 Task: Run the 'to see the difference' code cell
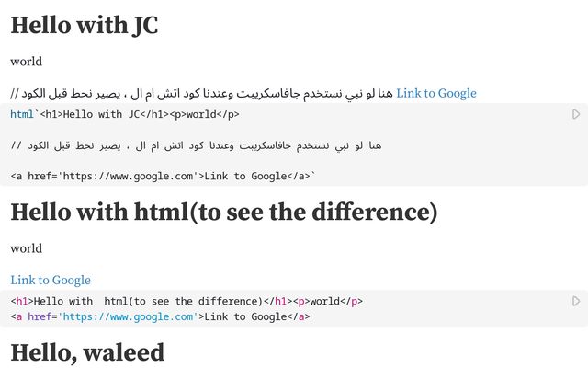[576, 301]
